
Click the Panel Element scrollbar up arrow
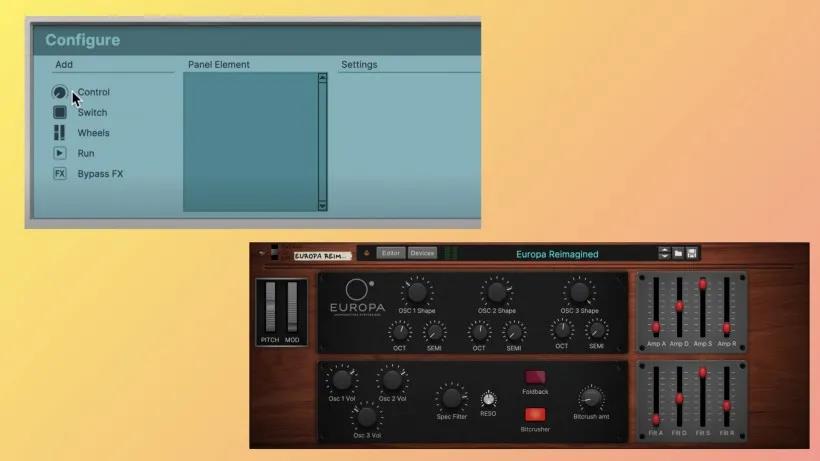coord(323,78)
